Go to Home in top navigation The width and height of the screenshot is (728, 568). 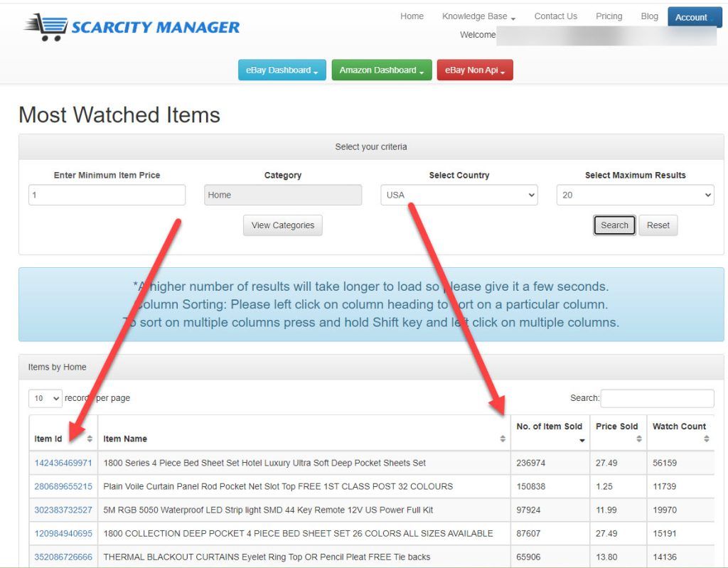(412, 16)
